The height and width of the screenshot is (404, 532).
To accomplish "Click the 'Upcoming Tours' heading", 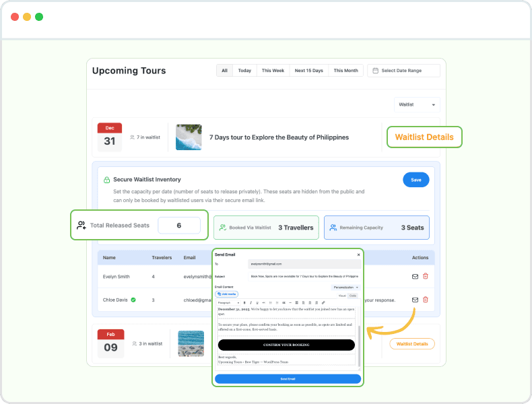I will (x=129, y=71).
